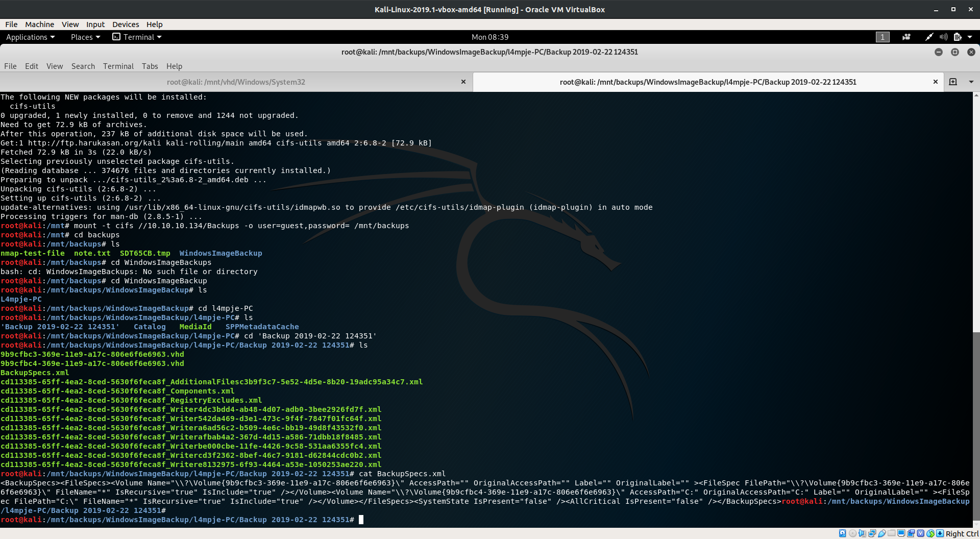Click the battery power icon in panel
The height and width of the screenshot is (539, 980).
tap(958, 37)
